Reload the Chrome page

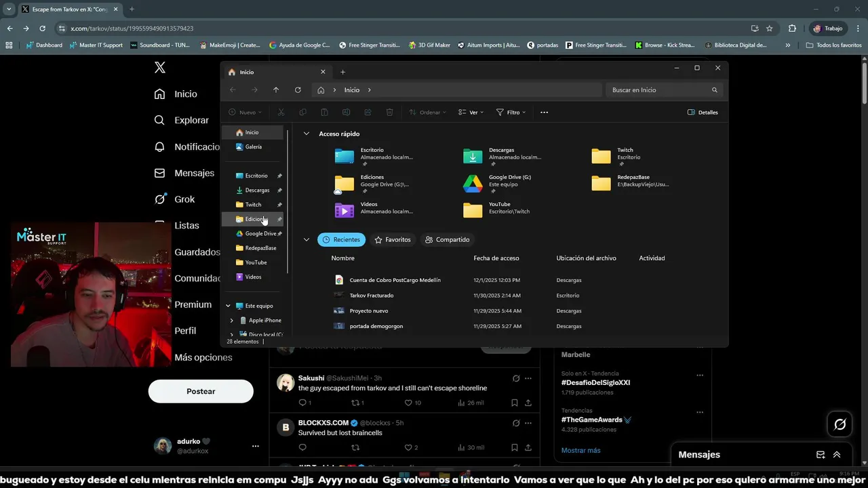coord(42,28)
